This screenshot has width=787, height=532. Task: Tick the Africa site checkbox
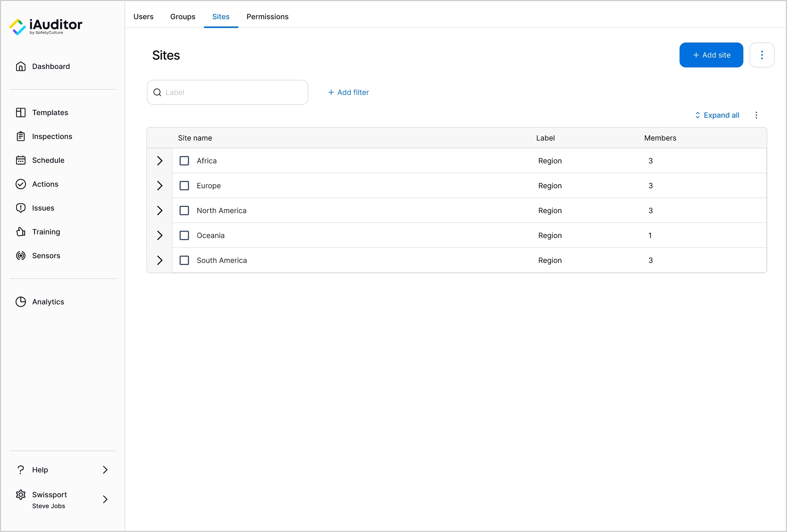[184, 161]
